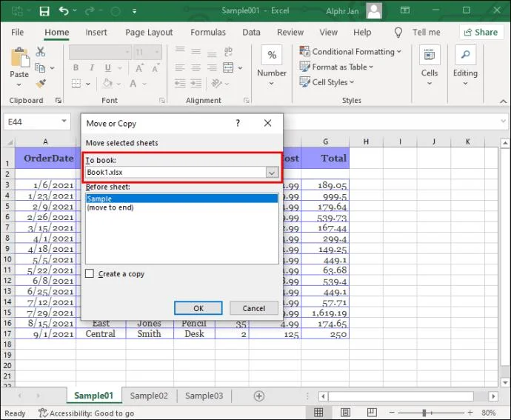Click the Ribbon Display Options icon
Screen dimensions: 511x420
(x=405, y=10)
